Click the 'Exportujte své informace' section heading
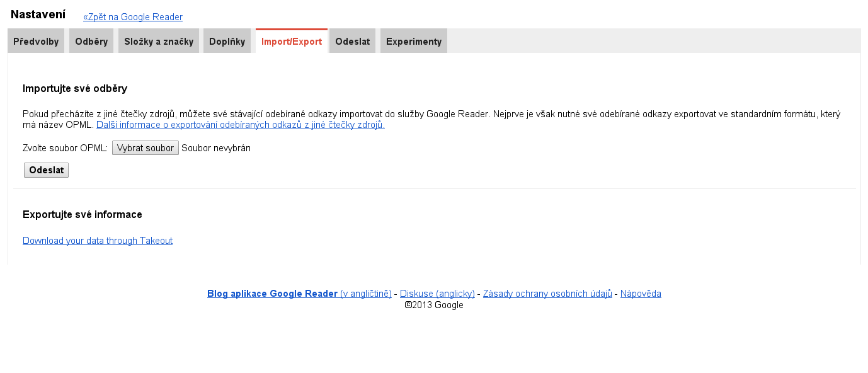This screenshot has width=868, height=373. coord(83,215)
